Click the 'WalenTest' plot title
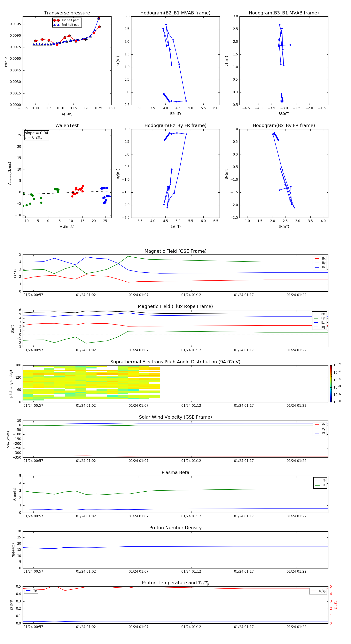Viewport: 351px width, 644px height. [67, 125]
